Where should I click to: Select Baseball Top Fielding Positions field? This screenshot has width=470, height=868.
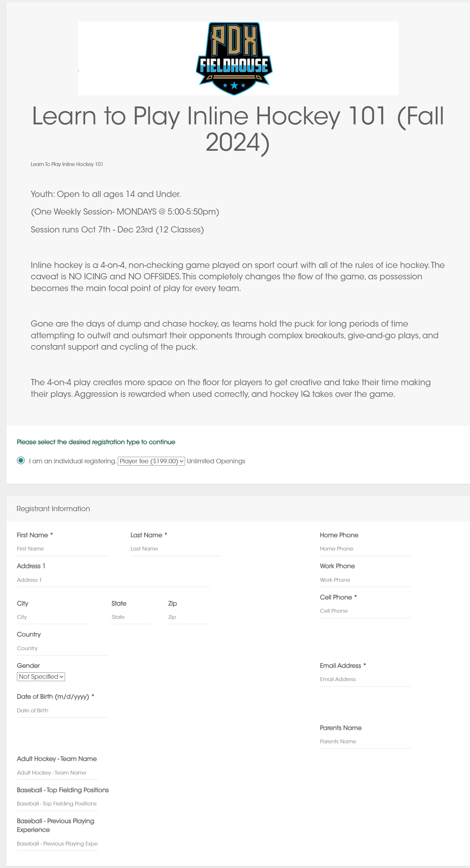coord(57,804)
